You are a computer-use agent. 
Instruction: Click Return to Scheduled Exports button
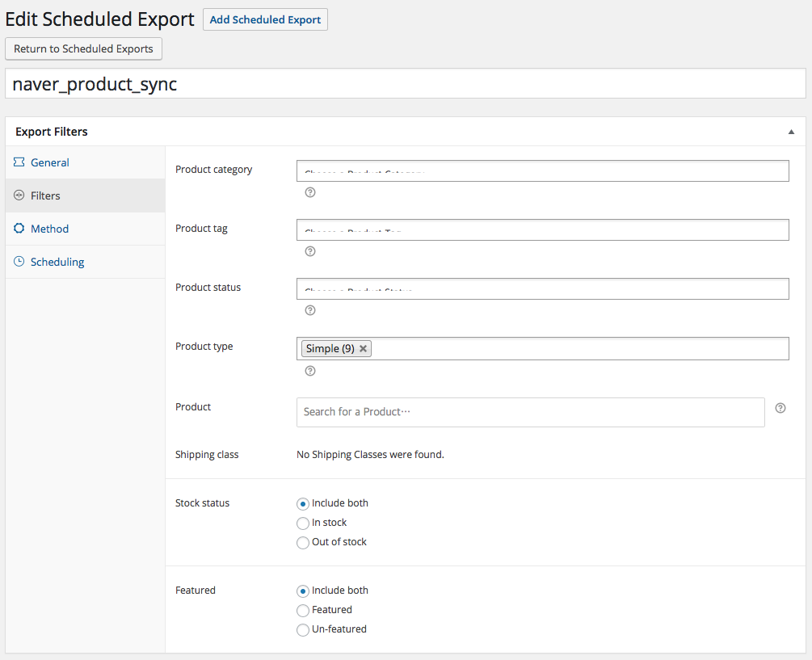coord(83,48)
